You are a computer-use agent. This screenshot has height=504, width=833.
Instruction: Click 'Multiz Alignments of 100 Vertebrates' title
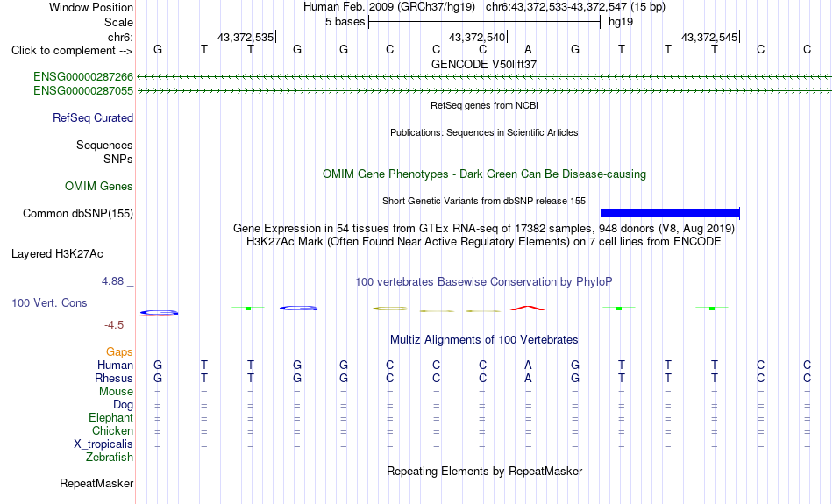(x=484, y=340)
